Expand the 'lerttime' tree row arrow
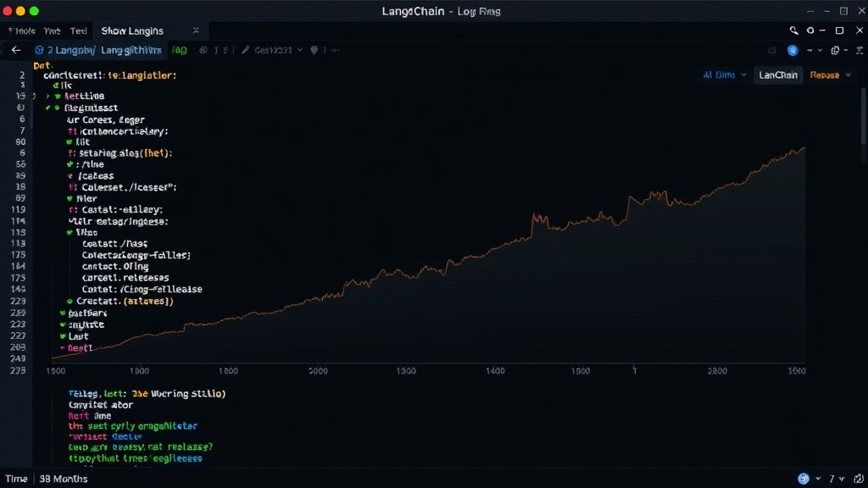The image size is (868, 488). [x=47, y=97]
